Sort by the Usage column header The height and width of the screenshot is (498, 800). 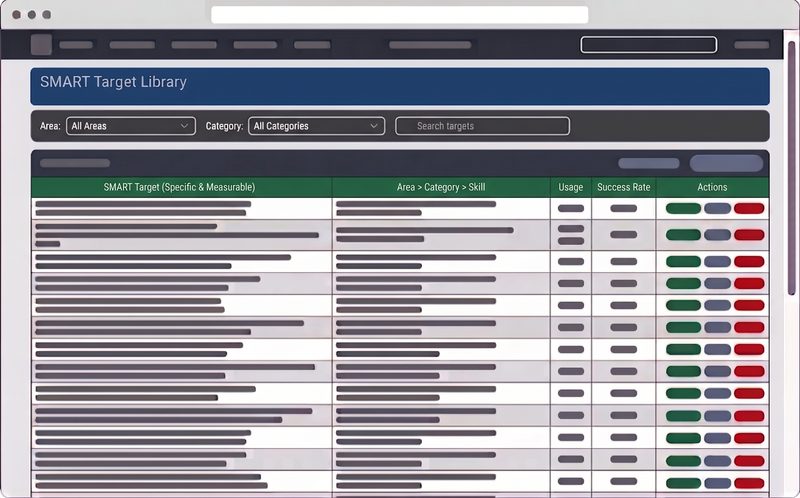(x=570, y=187)
